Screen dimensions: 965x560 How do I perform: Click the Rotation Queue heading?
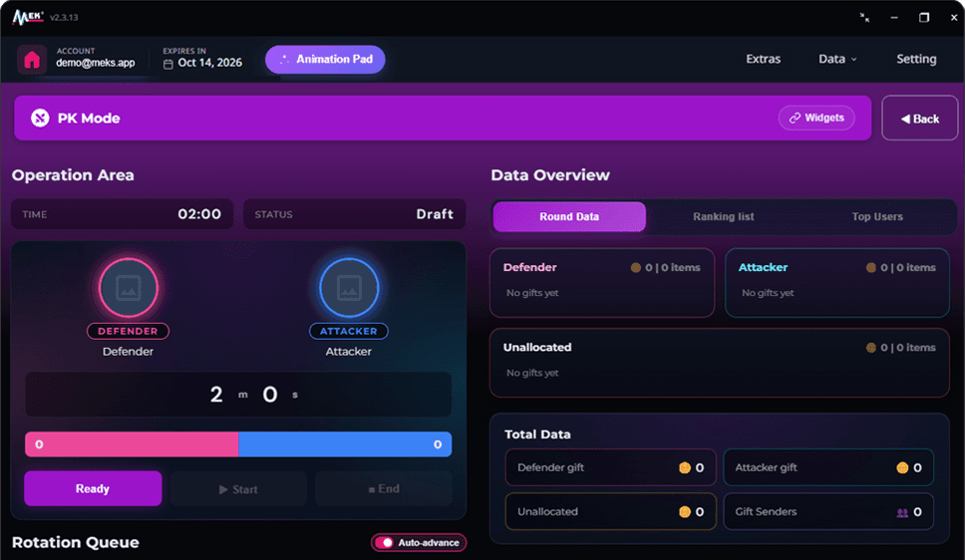pyautogui.click(x=76, y=542)
